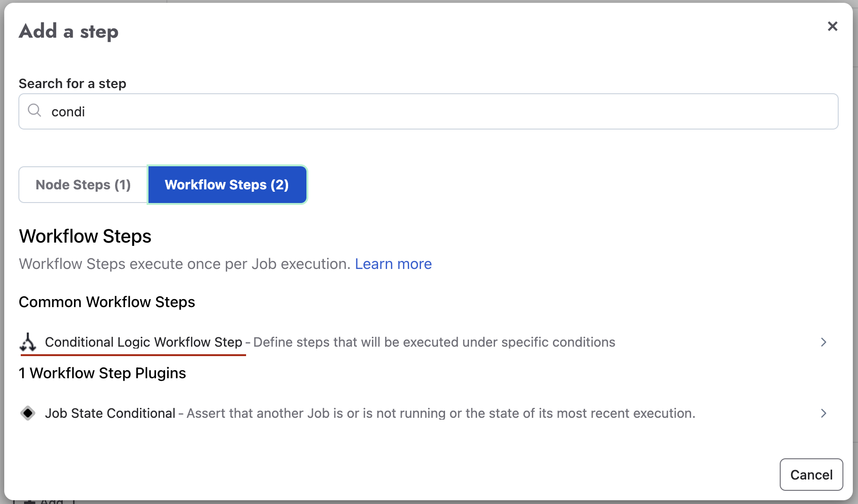The width and height of the screenshot is (858, 504).
Task: Click the branching icon beside Conditional Logic Workflow Step
Action: tap(28, 342)
